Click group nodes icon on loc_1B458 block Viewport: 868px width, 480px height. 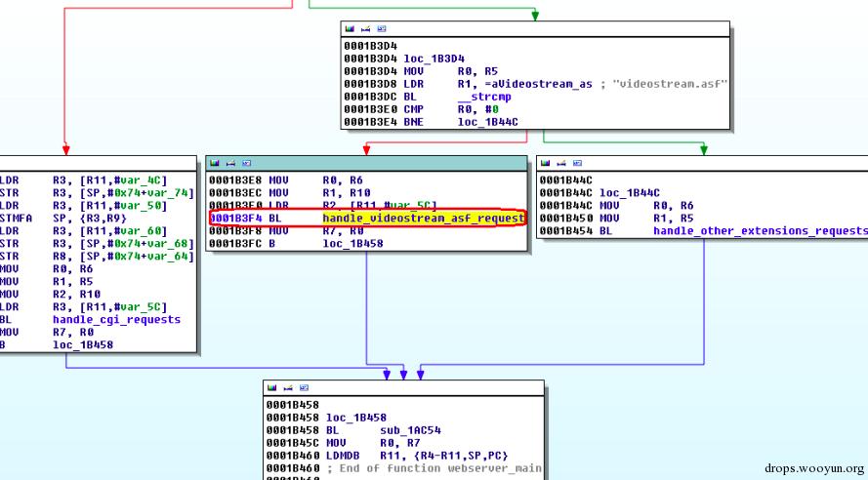point(304,387)
